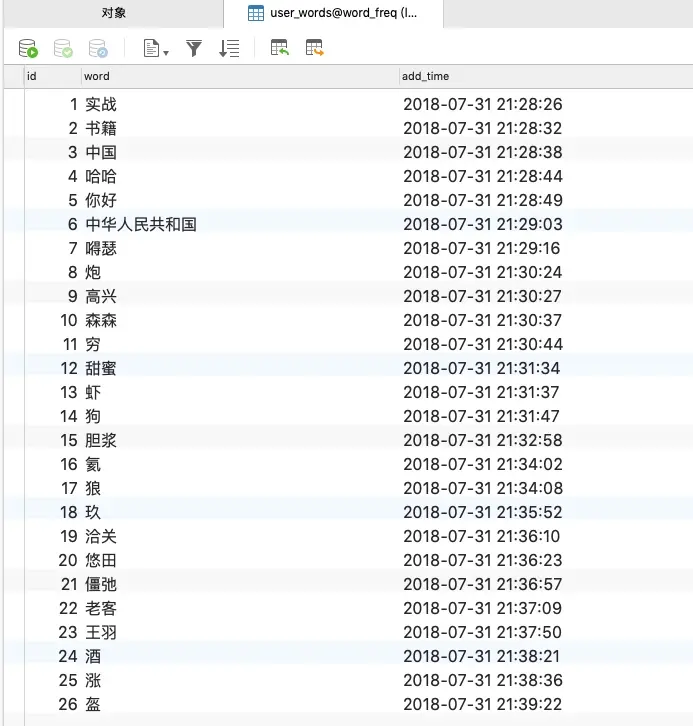The width and height of the screenshot is (693, 726).
Task: Click the export table icon
Action: (315, 48)
